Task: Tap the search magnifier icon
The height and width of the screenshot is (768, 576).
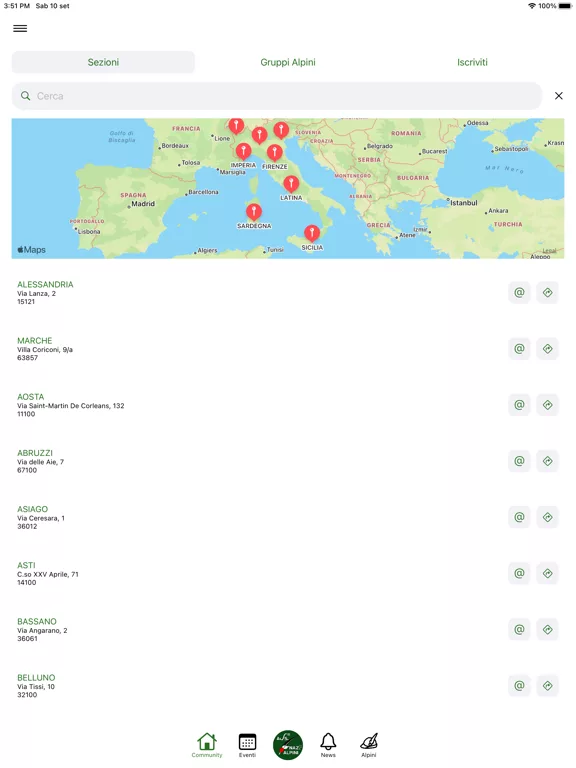Action: pyautogui.click(x=25, y=96)
